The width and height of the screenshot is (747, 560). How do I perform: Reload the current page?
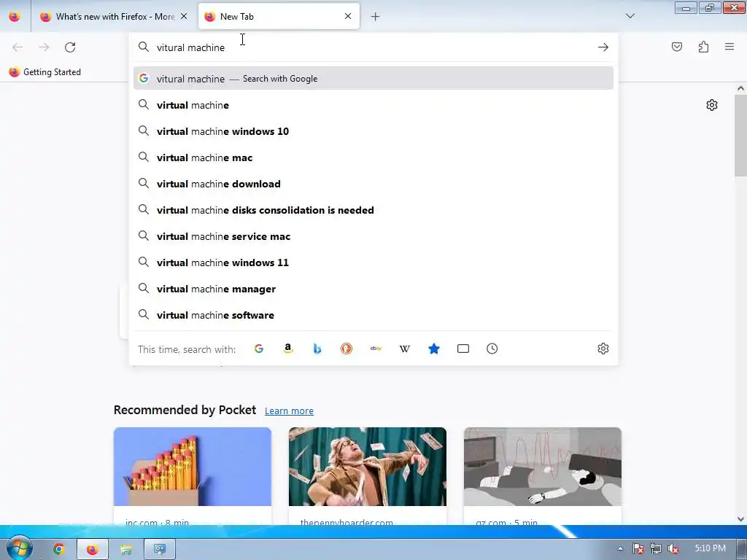(x=70, y=47)
